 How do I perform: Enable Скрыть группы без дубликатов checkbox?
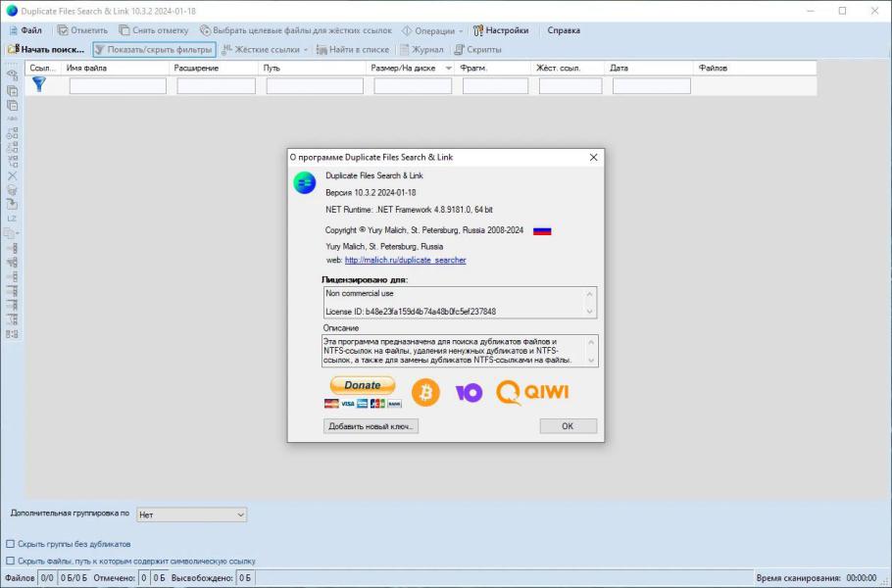point(10,544)
